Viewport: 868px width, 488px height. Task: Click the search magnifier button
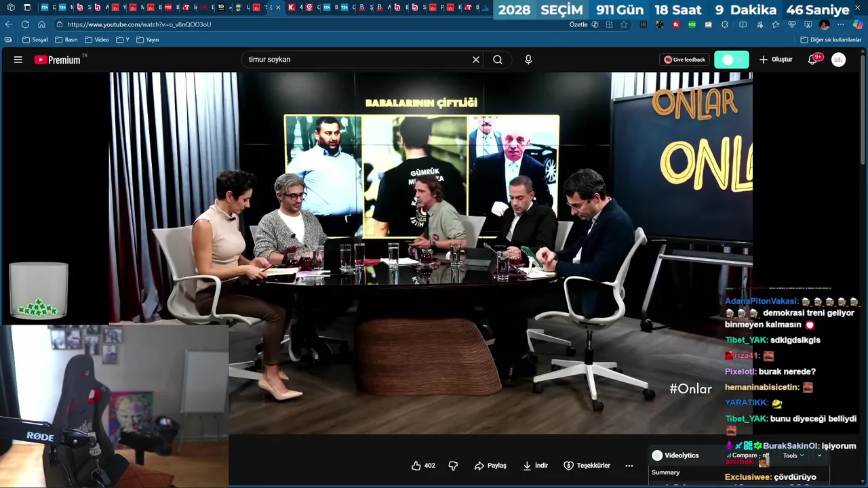[498, 60]
